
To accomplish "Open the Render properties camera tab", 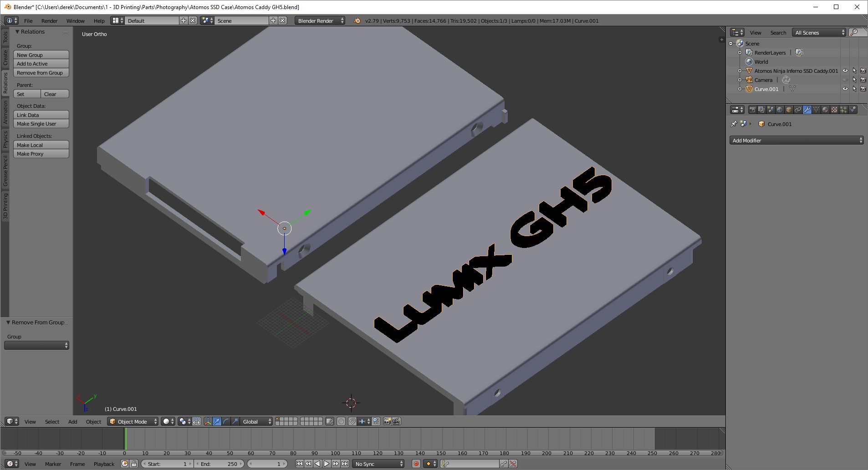I will coord(752,110).
